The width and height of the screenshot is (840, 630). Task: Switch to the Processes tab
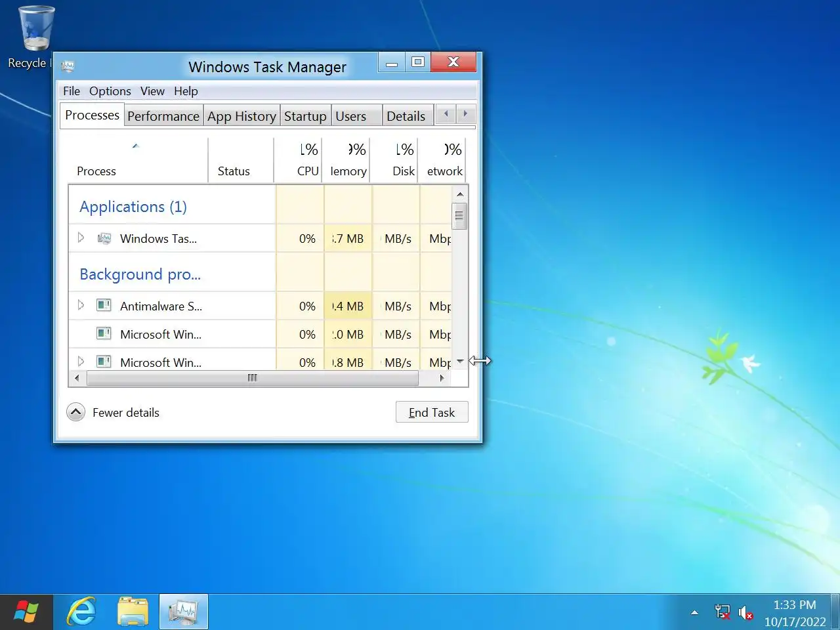[92, 115]
